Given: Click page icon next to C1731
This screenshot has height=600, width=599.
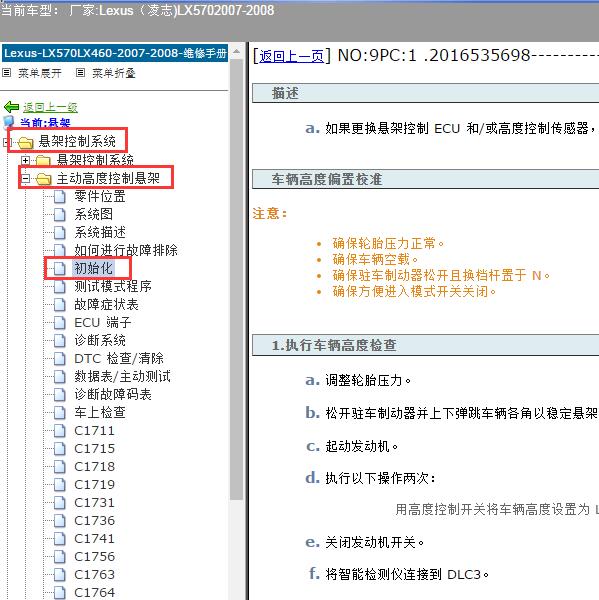Looking at the screenshot, I should [59, 502].
